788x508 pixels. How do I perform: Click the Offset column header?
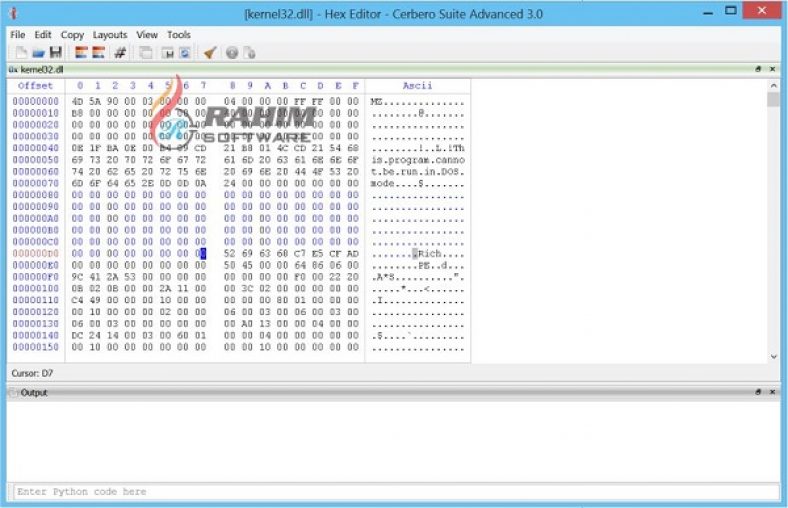click(x=35, y=85)
